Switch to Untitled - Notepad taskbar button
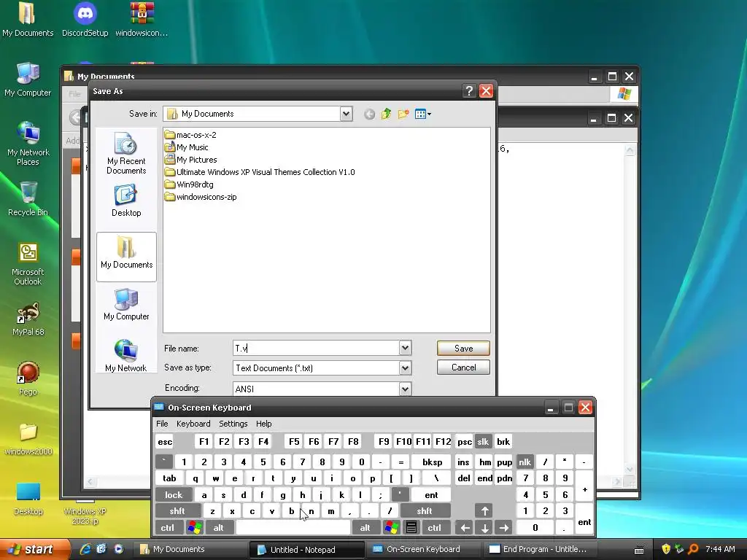 click(307, 549)
